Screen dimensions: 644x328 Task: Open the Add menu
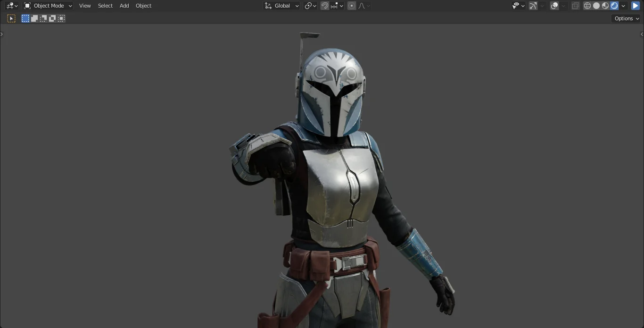pos(124,6)
